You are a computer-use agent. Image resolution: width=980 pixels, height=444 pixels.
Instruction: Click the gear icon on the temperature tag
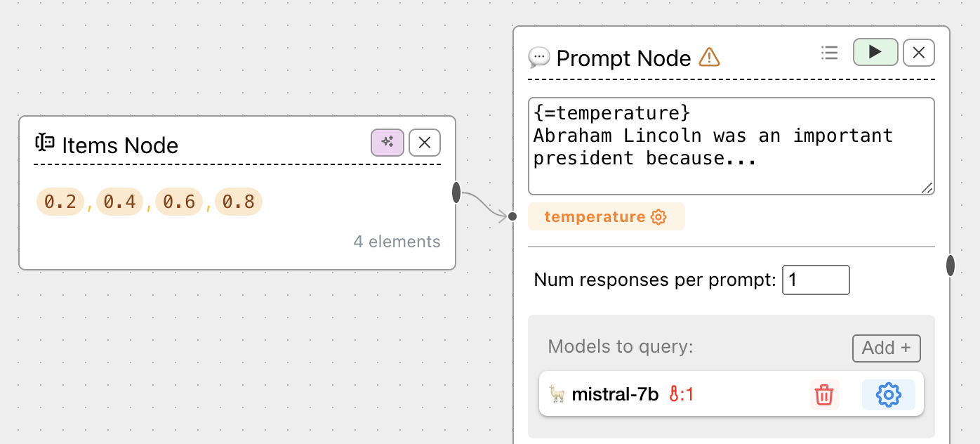coord(658,217)
